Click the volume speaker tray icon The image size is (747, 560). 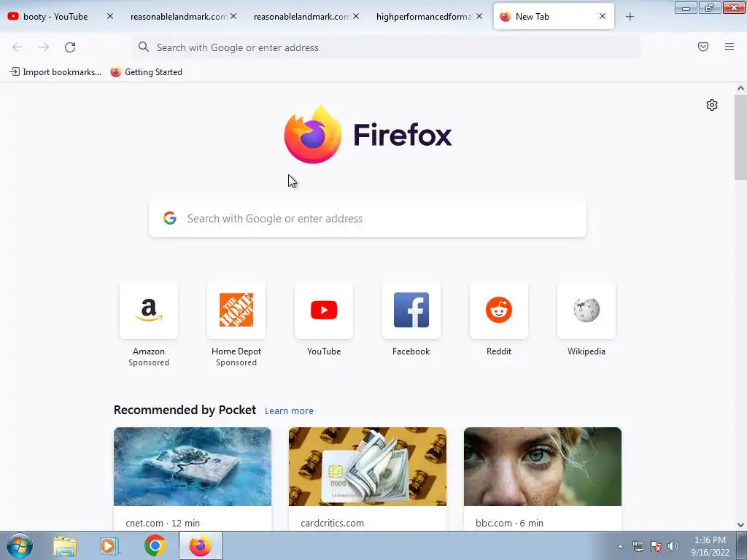673,546
